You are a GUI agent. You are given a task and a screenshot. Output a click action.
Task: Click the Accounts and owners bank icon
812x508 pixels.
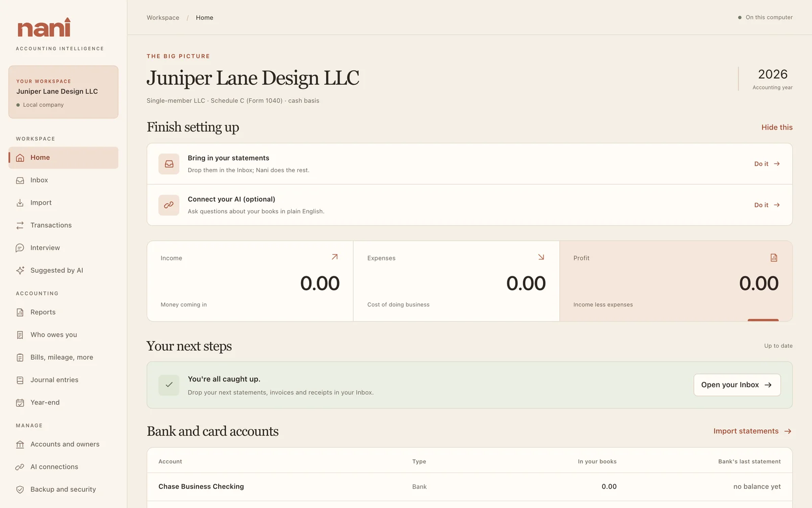tap(20, 444)
